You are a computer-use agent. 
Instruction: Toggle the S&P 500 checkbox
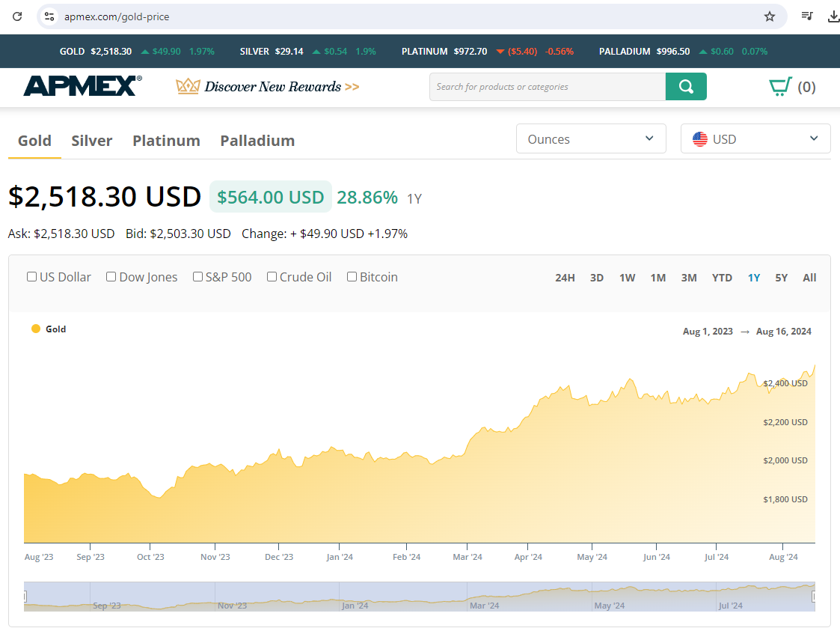click(197, 277)
